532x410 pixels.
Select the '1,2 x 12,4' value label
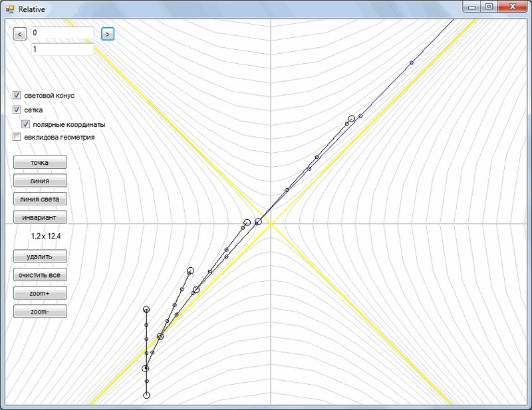pos(46,237)
